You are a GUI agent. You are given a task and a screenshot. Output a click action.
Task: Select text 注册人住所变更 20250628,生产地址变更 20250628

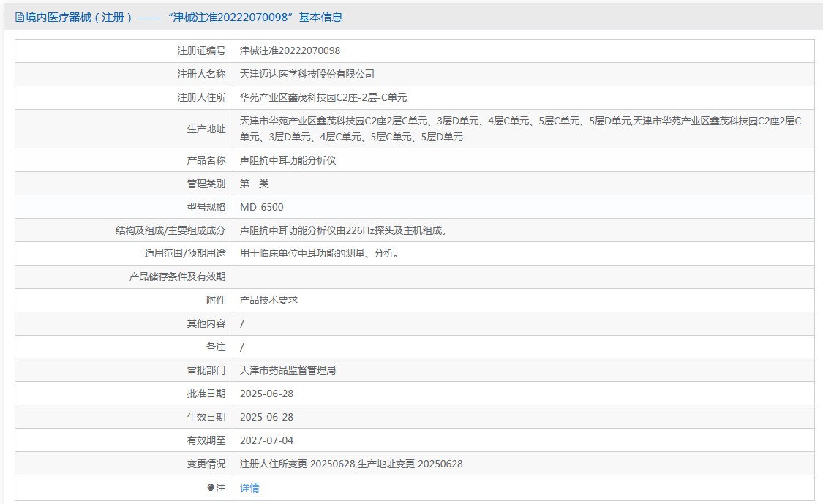point(351,464)
